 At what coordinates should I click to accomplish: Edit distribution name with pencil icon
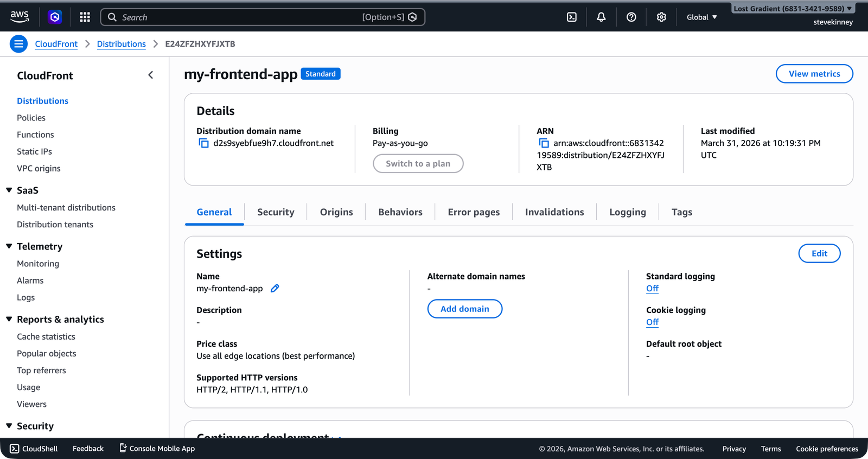[x=275, y=289]
